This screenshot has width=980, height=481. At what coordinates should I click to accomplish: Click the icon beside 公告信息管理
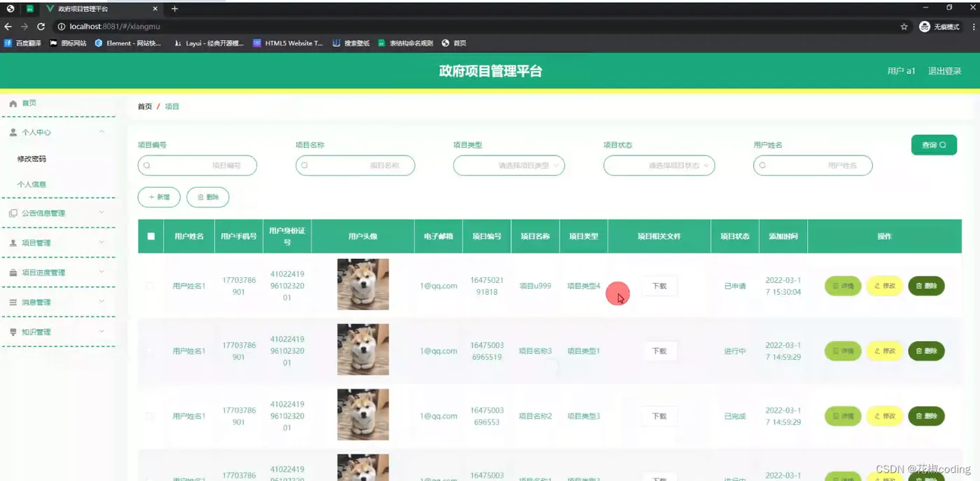13,213
